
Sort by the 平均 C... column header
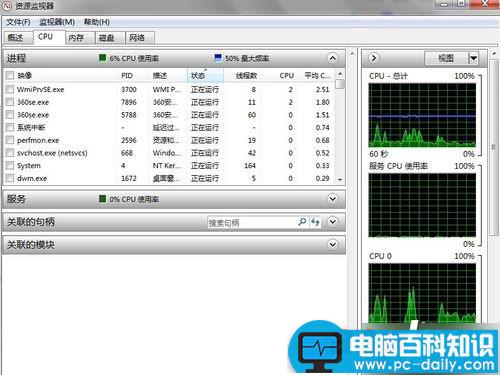pos(316,76)
